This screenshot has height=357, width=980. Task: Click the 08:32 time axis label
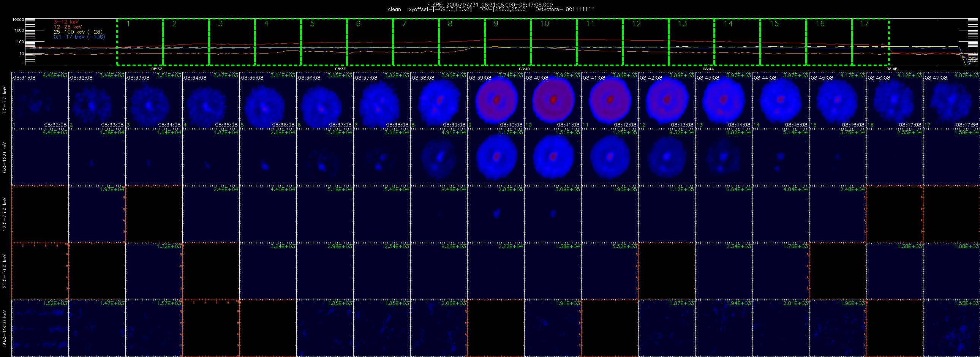pos(157,69)
